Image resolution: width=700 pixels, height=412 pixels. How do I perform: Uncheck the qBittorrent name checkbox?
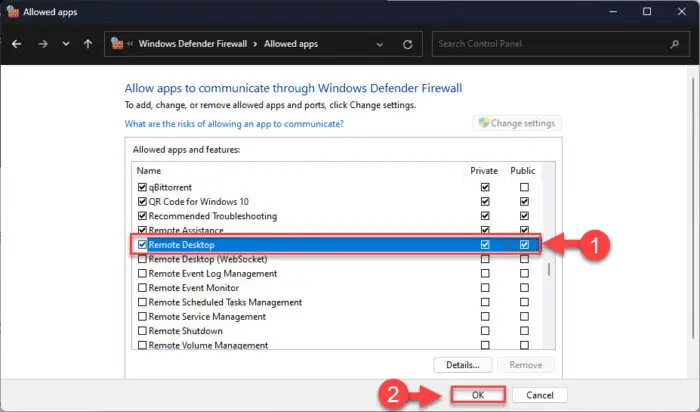[x=142, y=187]
